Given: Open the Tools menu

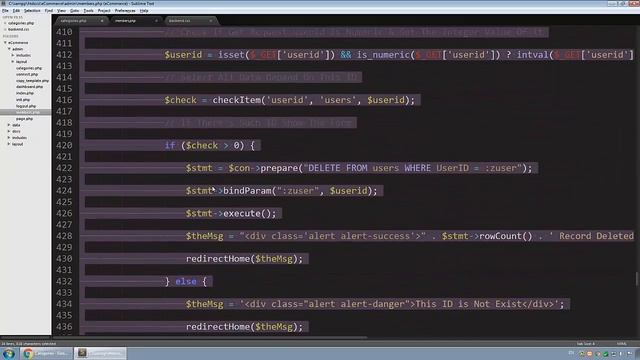Looking at the screenshot, I should pyautogui.click(x=88, y=11).
